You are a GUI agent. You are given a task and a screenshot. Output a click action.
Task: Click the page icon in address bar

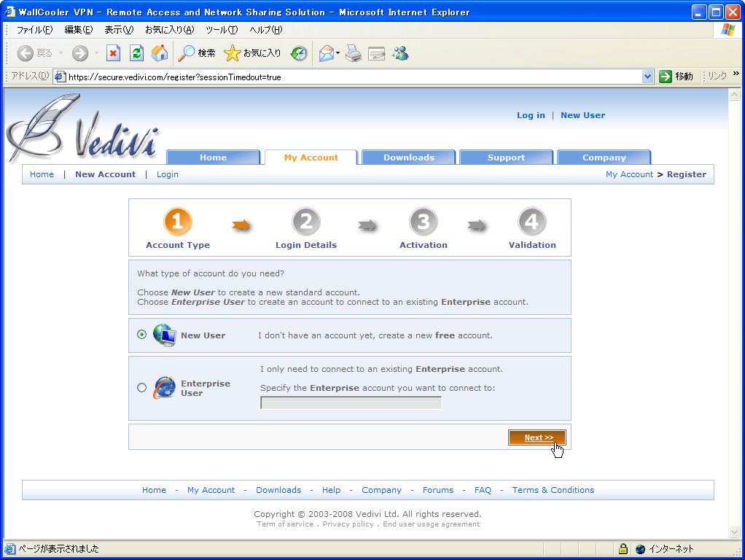click(60, 77)
